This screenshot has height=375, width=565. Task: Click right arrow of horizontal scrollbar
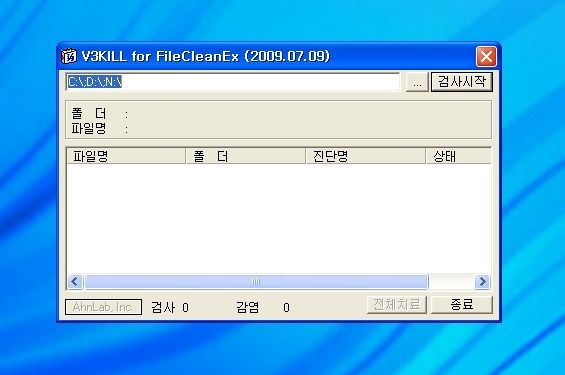[482, 282]
